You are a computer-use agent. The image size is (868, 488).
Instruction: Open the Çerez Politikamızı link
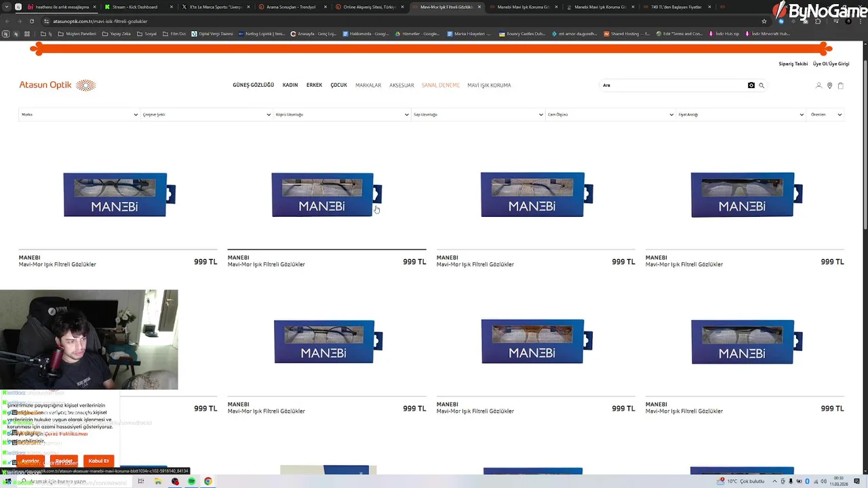tap(66, 434)
